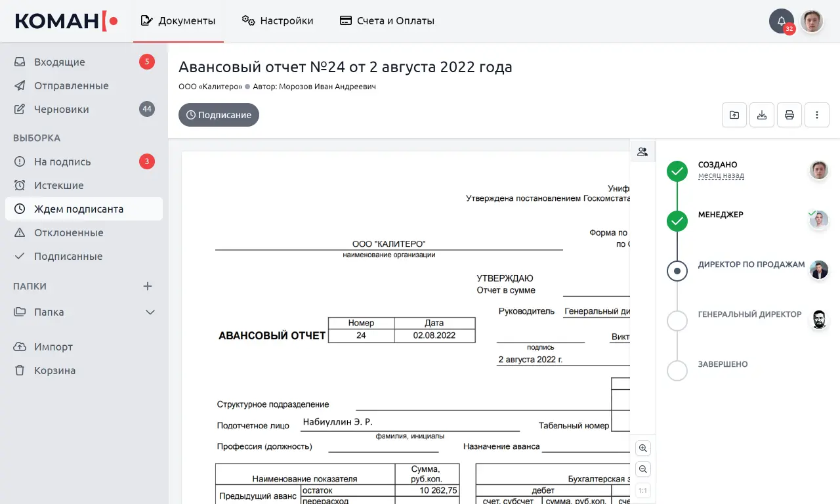Download the document icon button
This screenshot has height=504, width=840.
[762, 115]
